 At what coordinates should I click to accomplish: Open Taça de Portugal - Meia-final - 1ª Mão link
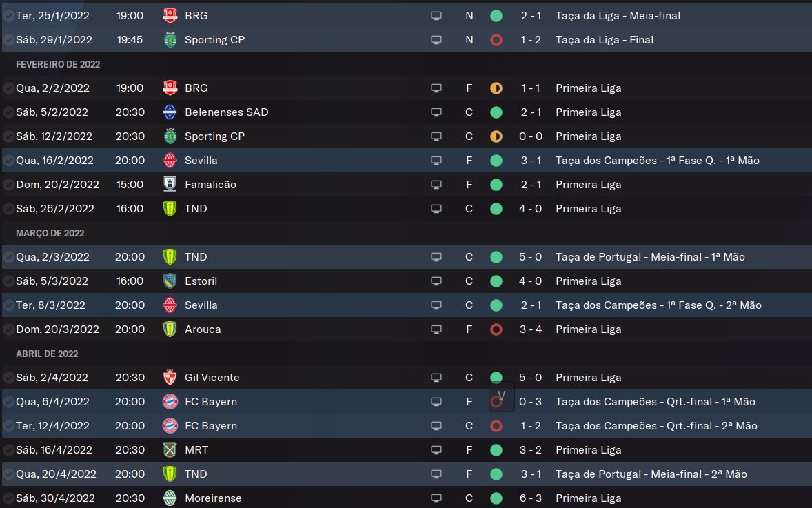pos(650,257)
